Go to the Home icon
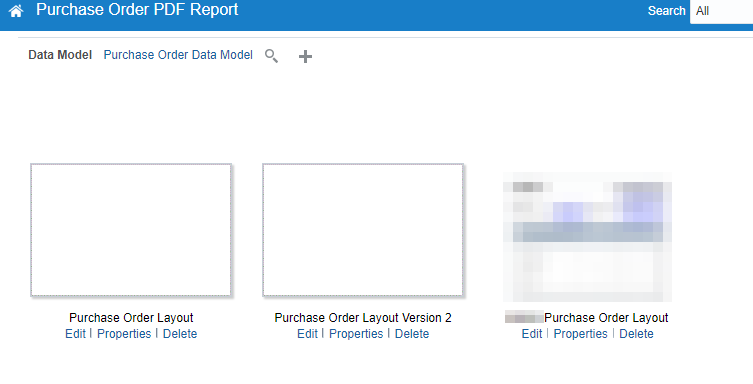The width and height of the screenshot is (753, 384). (x=16, y=11)
